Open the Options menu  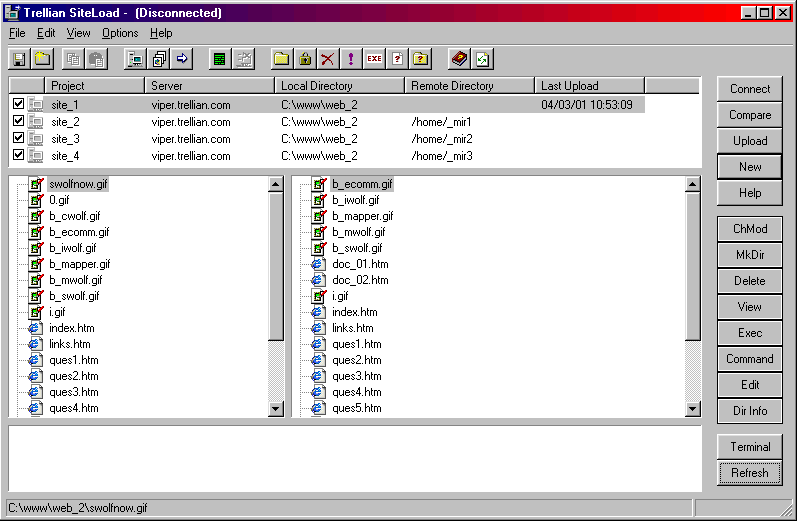click(x=120, y=33)
